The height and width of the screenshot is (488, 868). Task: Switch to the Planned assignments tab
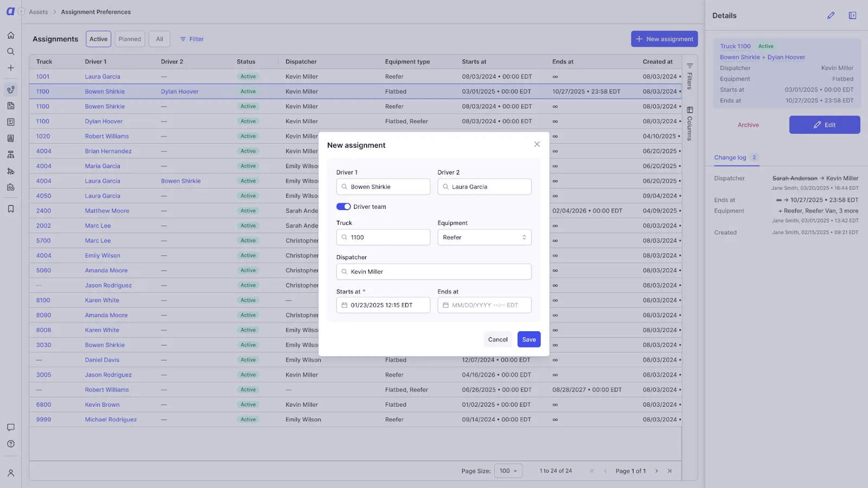(x=130, y=39)
